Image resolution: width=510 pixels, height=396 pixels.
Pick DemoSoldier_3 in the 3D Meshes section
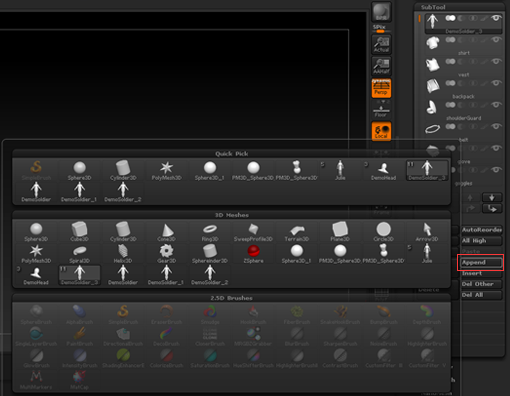tap(79, 275)
